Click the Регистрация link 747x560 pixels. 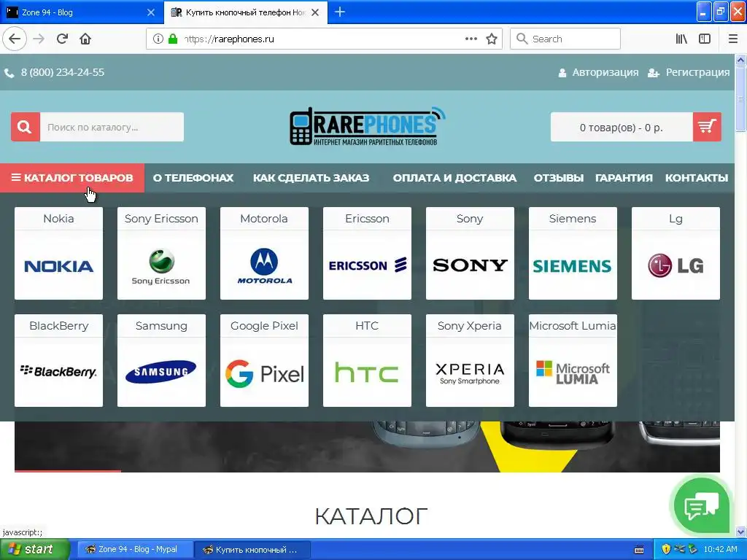point(689,72)
